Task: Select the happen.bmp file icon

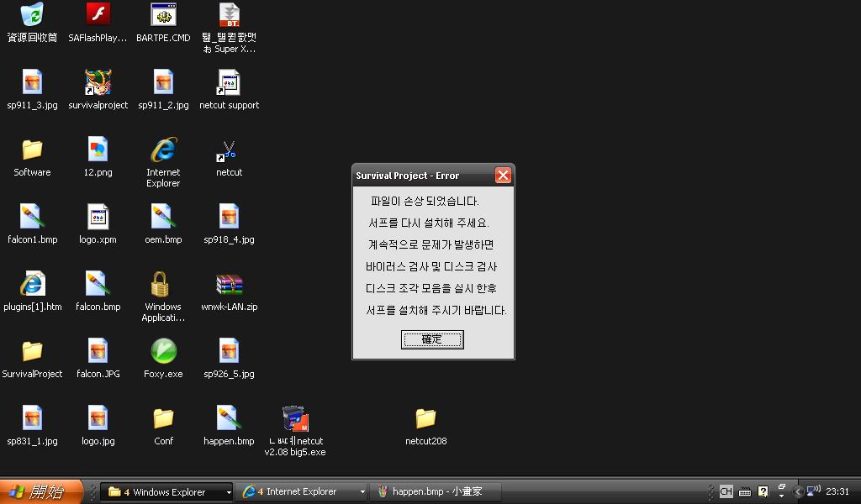Action: (x=229, y=417)
